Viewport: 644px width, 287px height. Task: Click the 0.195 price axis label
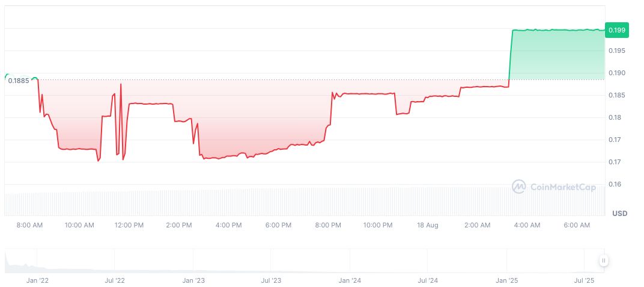coord(617,51)
